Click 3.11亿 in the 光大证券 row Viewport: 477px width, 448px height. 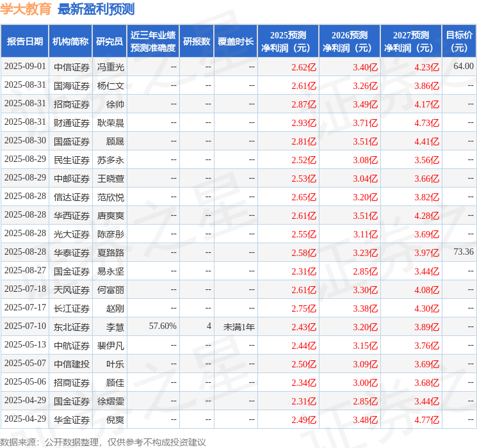366,234
